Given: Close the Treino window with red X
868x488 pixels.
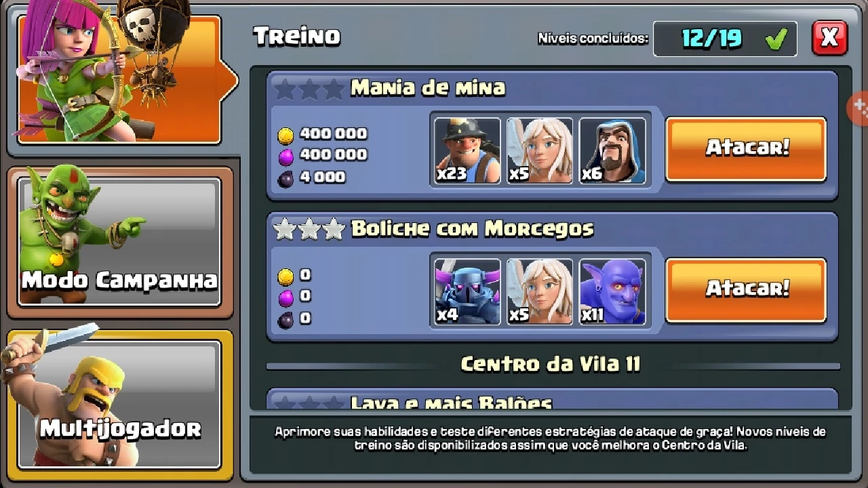Looking at the screenshot, I should (x=830, y=38).
